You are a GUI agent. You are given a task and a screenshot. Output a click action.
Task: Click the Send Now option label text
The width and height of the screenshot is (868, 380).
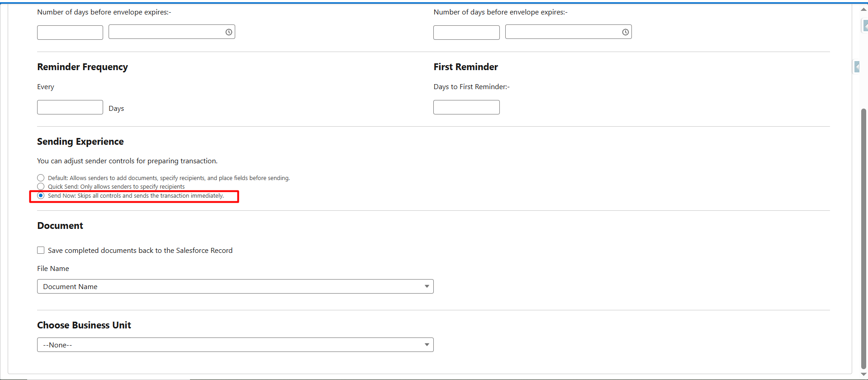[136, 196]
